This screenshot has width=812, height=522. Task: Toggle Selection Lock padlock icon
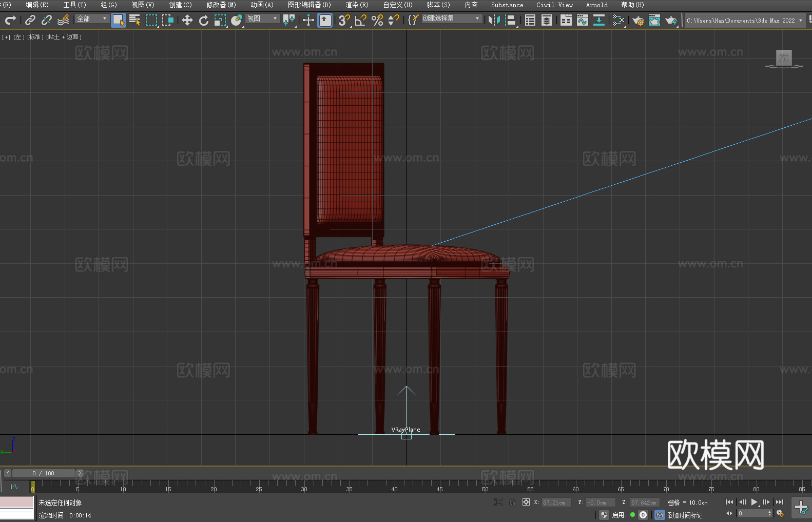pos(512,502)
